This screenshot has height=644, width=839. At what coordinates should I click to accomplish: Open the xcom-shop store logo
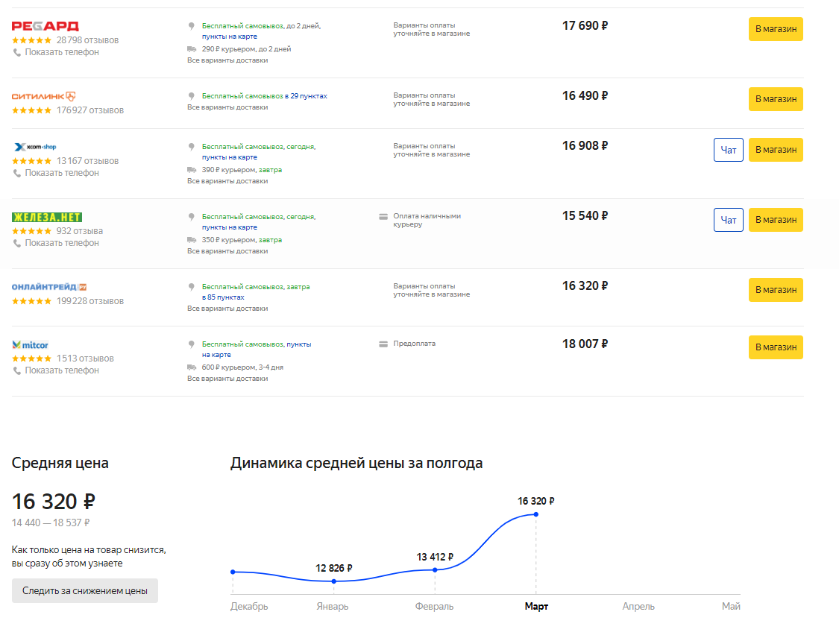[35, 147]
